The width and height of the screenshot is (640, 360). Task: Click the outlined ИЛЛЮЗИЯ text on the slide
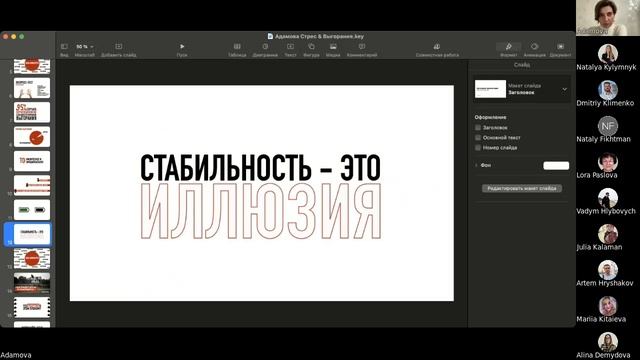tap(261, 211)
